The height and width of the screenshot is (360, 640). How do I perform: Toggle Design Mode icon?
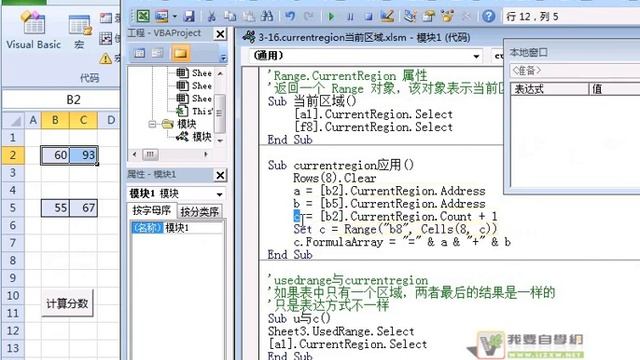[387, 16]
